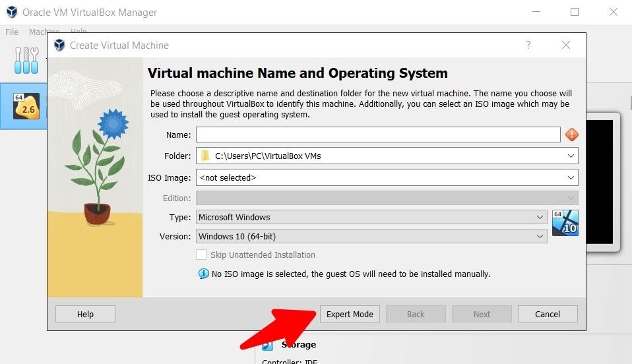This screenshot has width=632, height=364.
Task: Open the File menu
Action: [12, 32]
